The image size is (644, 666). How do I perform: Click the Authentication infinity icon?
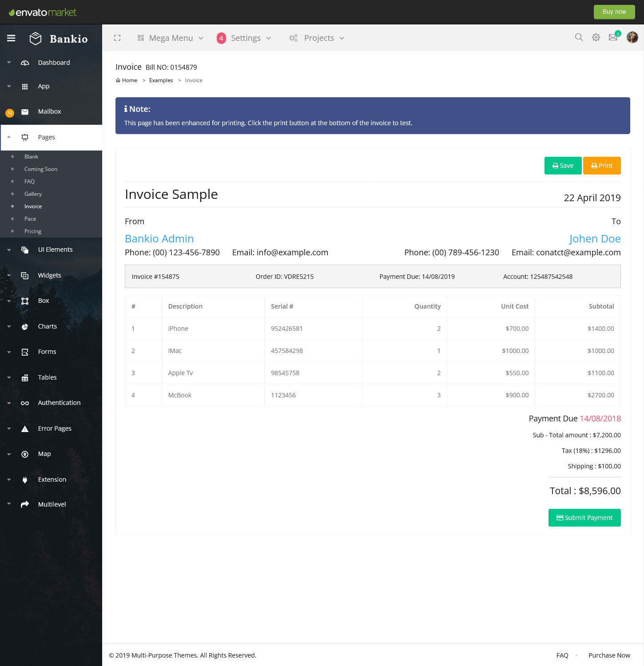pos(25,403)
